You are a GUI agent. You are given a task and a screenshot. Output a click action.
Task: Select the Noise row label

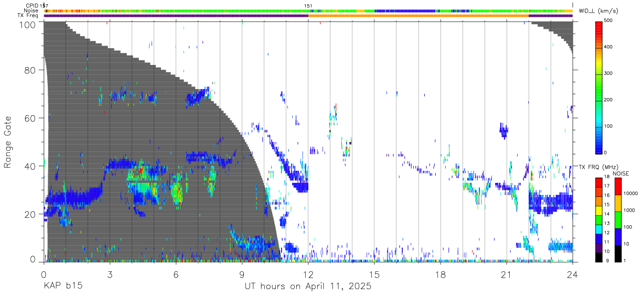31,10
